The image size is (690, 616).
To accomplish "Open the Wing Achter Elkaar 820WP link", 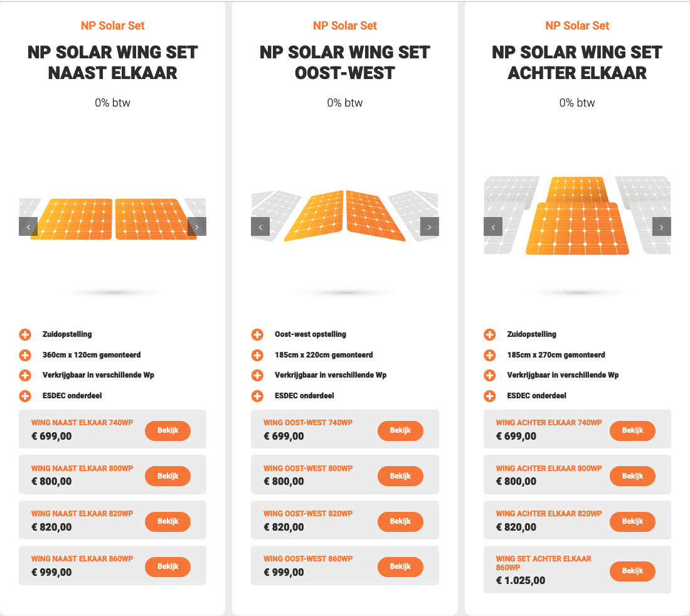I will tap(548, 514).
